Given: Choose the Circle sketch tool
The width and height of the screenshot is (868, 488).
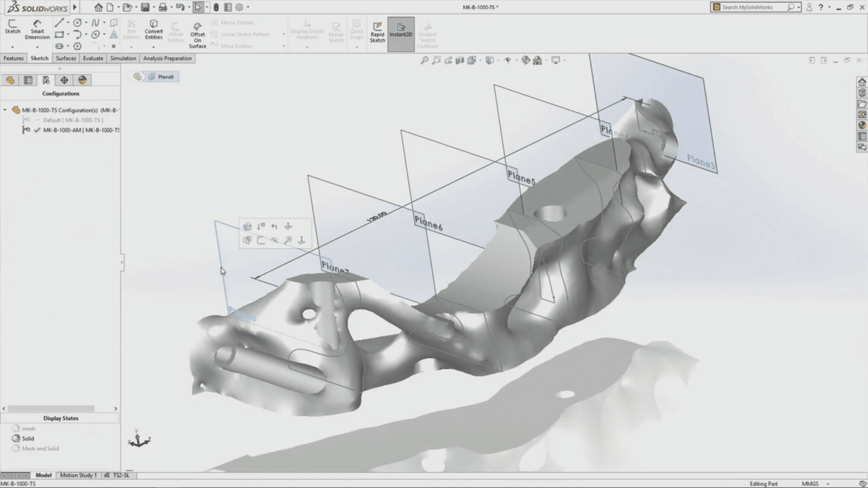Looking at the screenshot, I should [77, 22].
